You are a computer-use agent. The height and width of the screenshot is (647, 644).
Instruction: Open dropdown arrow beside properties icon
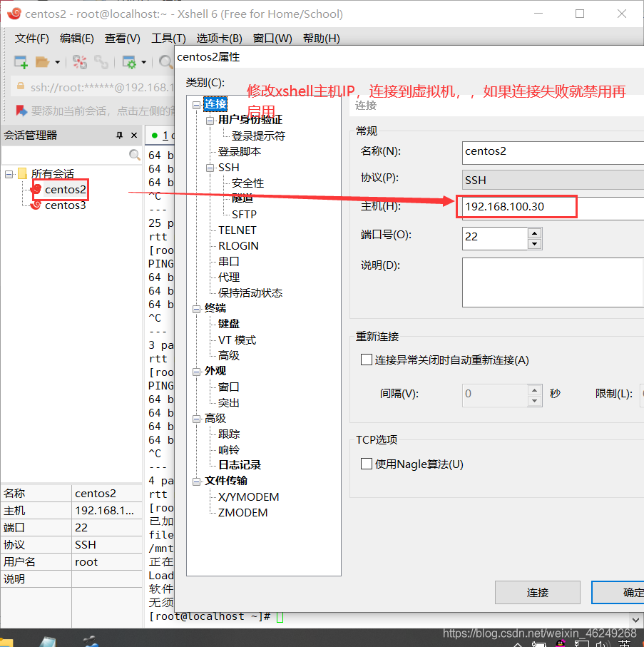click(143, 62)
